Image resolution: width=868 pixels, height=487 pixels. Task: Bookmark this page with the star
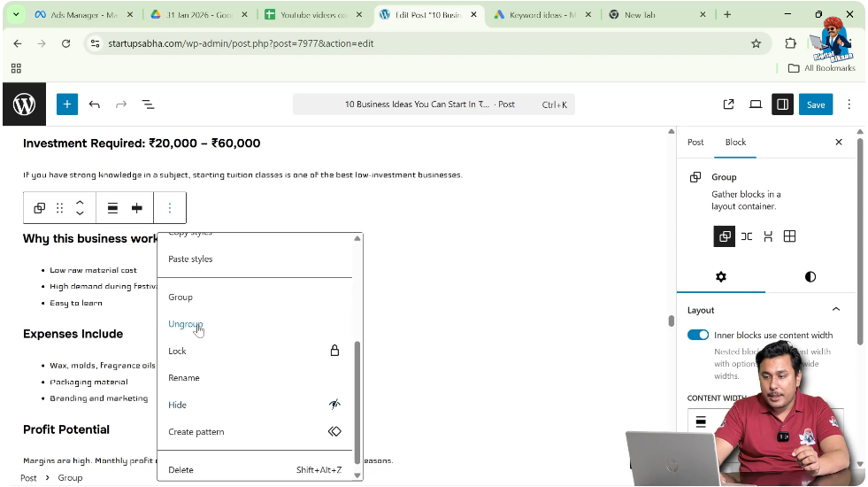[756, 43]
